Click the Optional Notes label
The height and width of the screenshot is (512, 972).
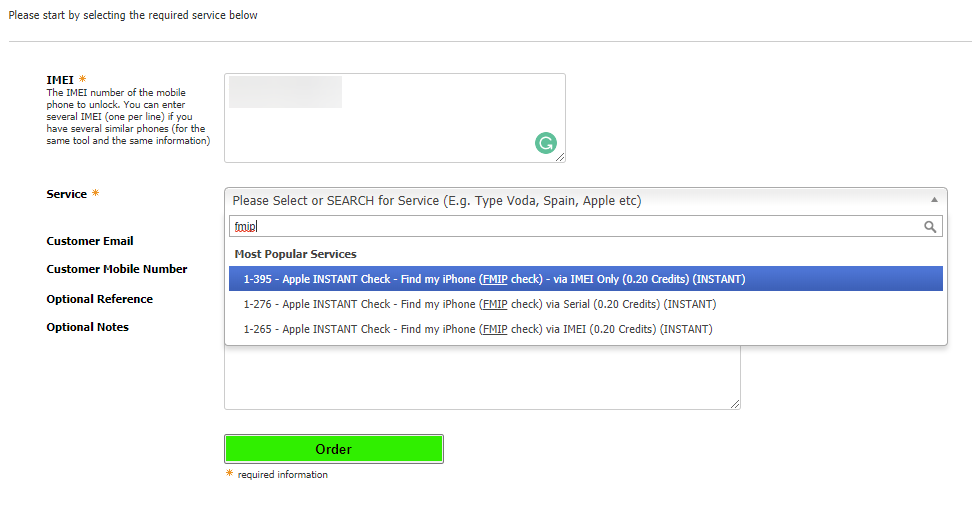click(87, 327)
